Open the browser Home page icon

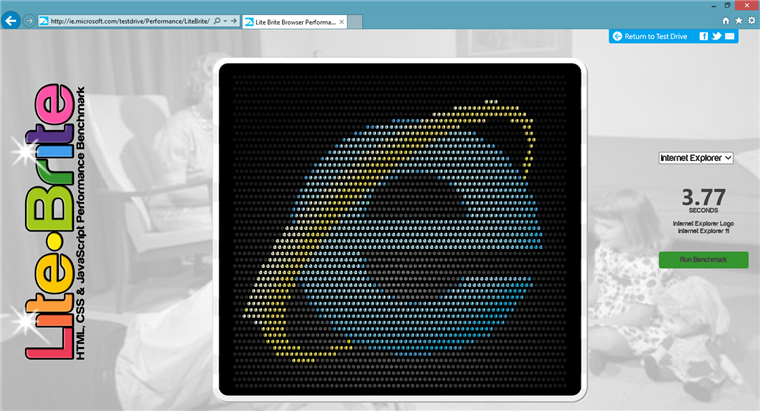coord(725,20)
